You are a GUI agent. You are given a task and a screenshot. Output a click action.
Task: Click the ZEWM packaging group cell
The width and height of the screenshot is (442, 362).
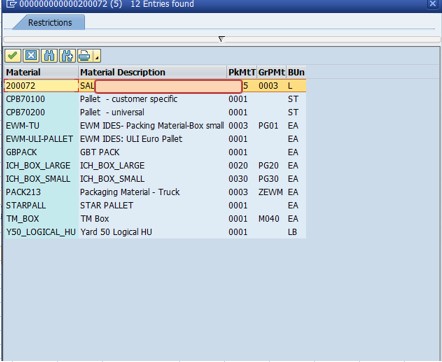tap(271, 192)
